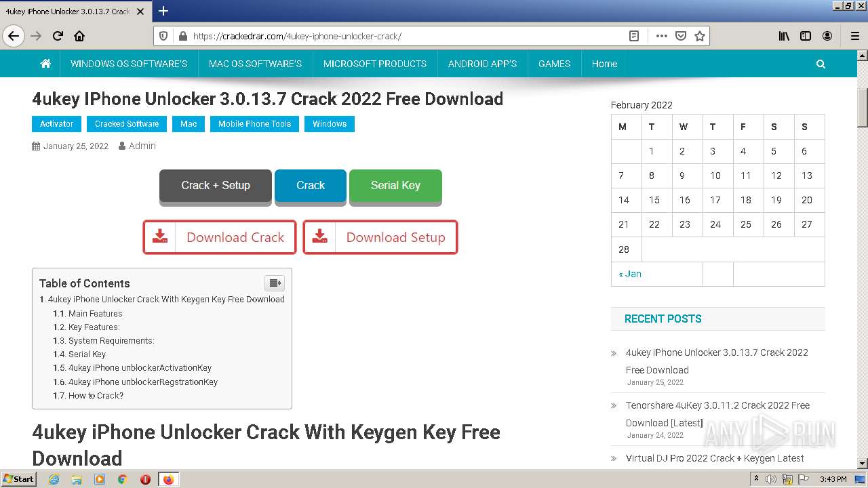This screenshot has height=488, width=868.
Task: Open MICROSOFT PRODUCTS menu item
Action: (x=375, y=64)
